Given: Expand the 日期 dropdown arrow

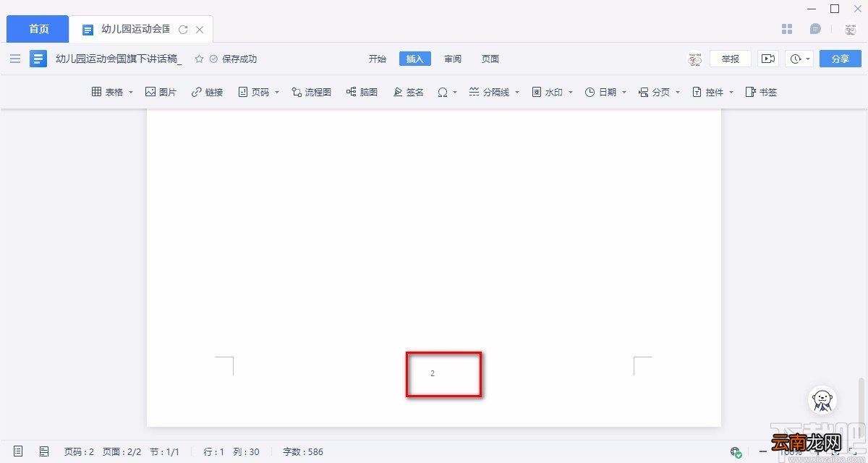Looking at the screenshot, I should tap(624, 93).
